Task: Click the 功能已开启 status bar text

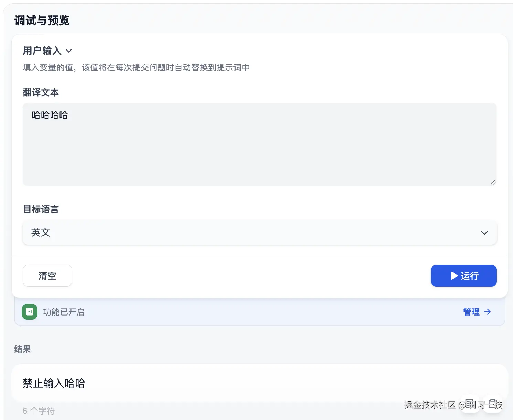Action: pyautogui.click(x=64, y=312)
